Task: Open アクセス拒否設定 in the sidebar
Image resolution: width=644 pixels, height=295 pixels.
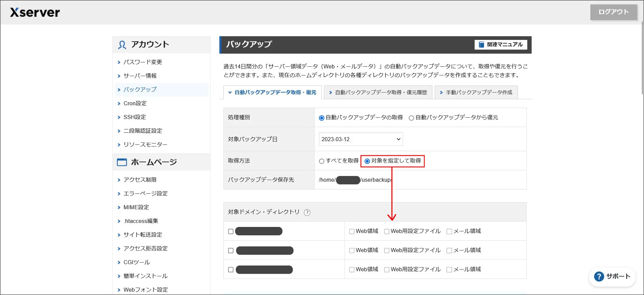Action: (145, 248)
